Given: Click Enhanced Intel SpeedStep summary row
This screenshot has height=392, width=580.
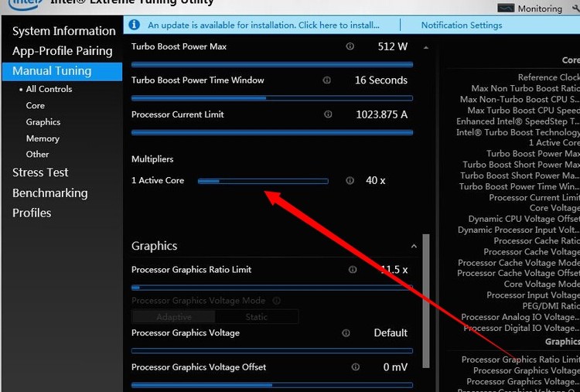Looking at the screenshot, I should click(518, 121).
